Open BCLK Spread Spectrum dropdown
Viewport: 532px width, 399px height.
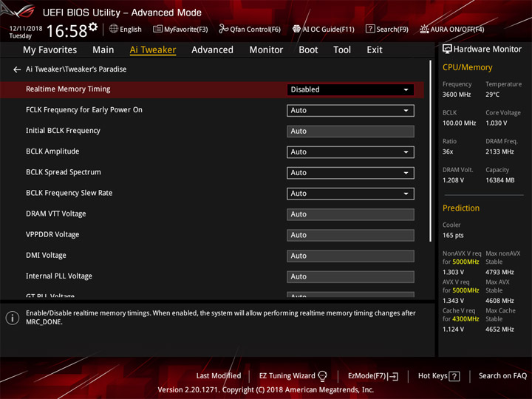pos(350,173)
